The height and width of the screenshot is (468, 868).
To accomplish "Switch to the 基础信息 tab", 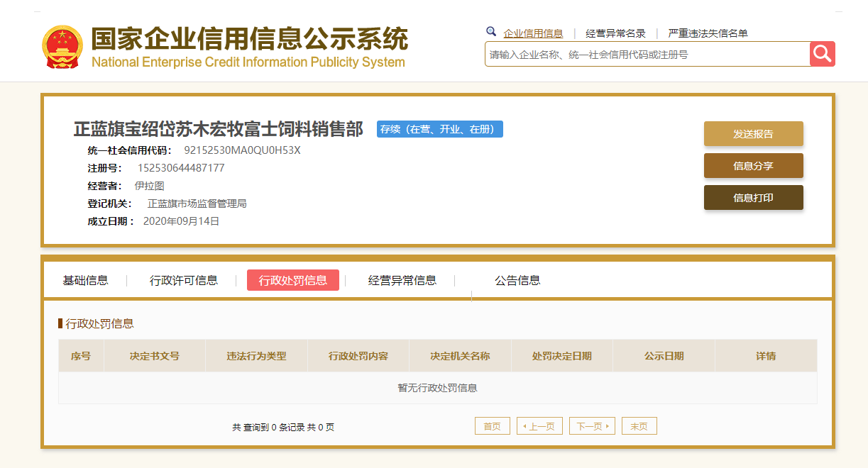I will [x=85, y=280].
